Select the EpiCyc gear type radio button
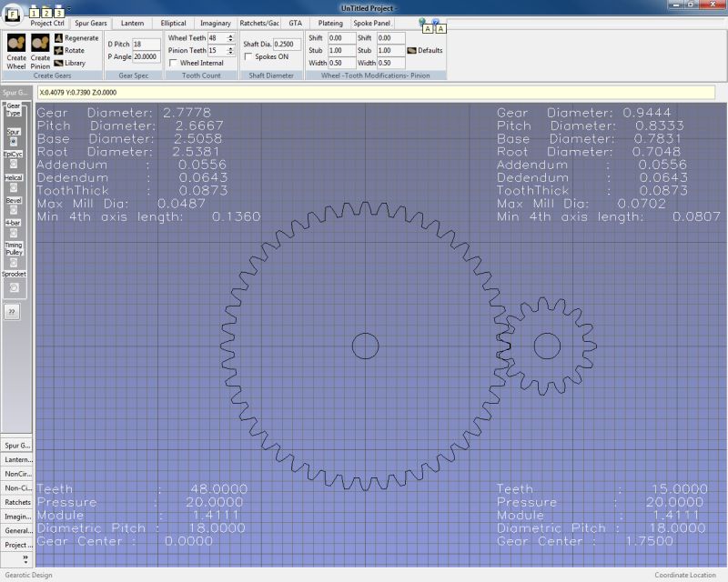 [x=14, y=164]
